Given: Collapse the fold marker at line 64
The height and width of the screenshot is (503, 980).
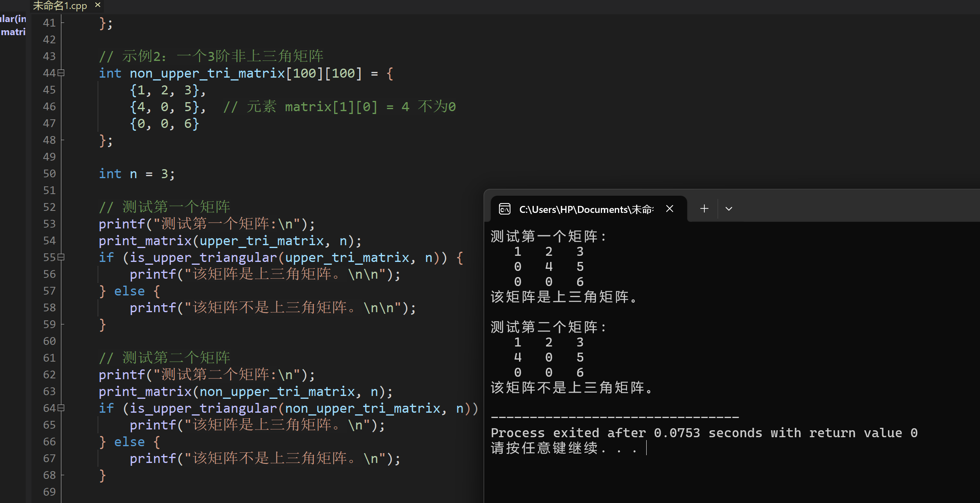Looking at the screenshot, I should click(61, 408).
